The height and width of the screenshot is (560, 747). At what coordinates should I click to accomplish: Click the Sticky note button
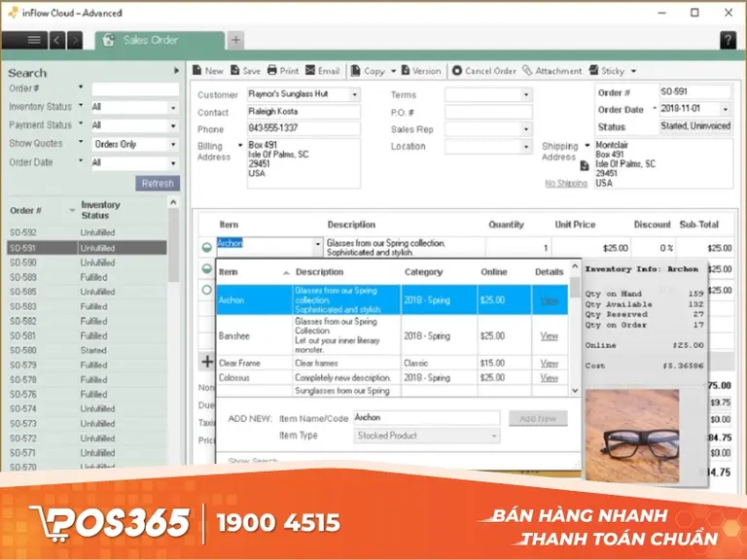coord(607,71)
